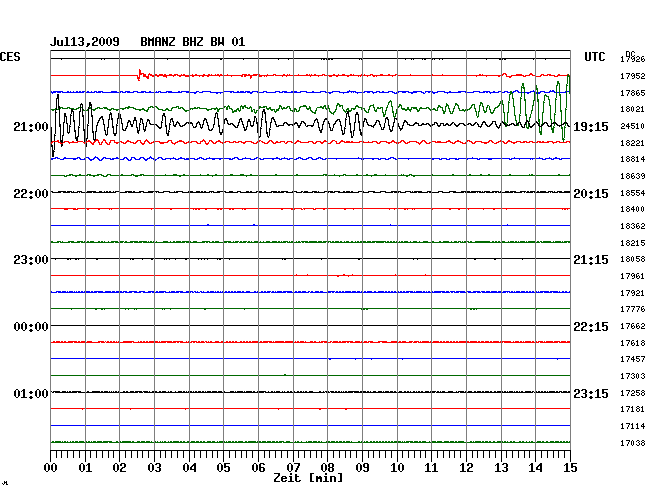Click the 11 minute axis label

point(431,468)
